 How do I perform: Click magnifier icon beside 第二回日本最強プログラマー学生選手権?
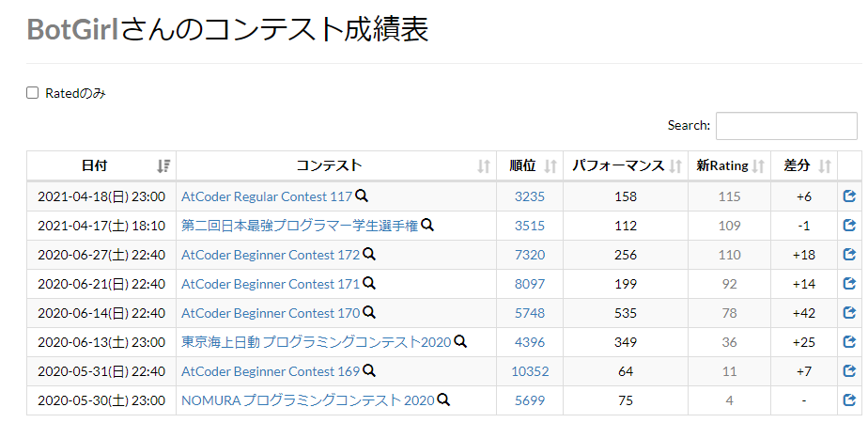coord(426,225)
